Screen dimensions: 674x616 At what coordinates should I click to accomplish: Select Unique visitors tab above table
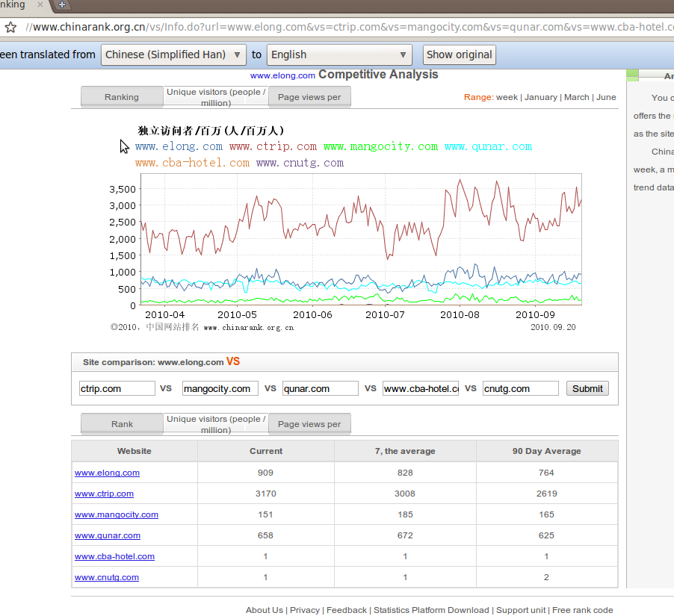(x=216, y=424)
